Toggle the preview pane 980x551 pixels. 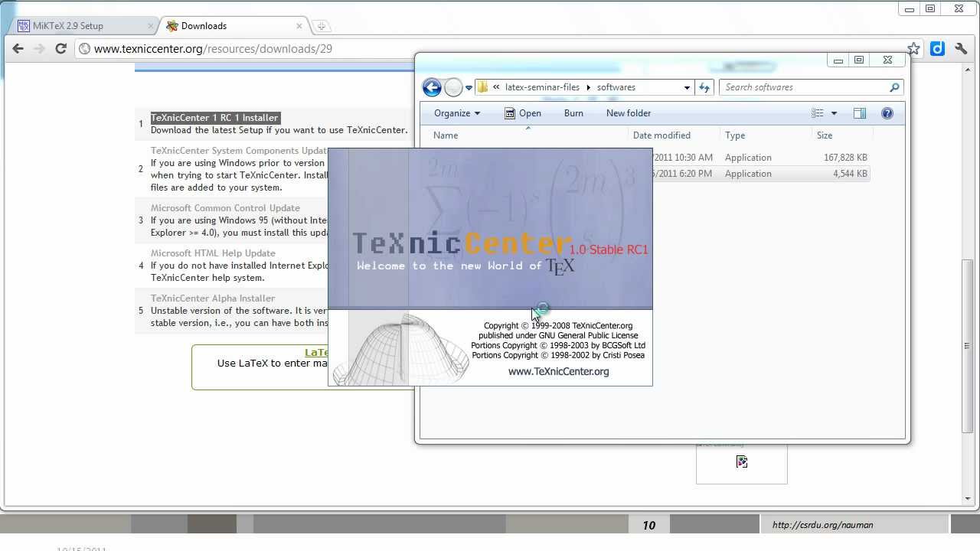click(x=860, y=113)
